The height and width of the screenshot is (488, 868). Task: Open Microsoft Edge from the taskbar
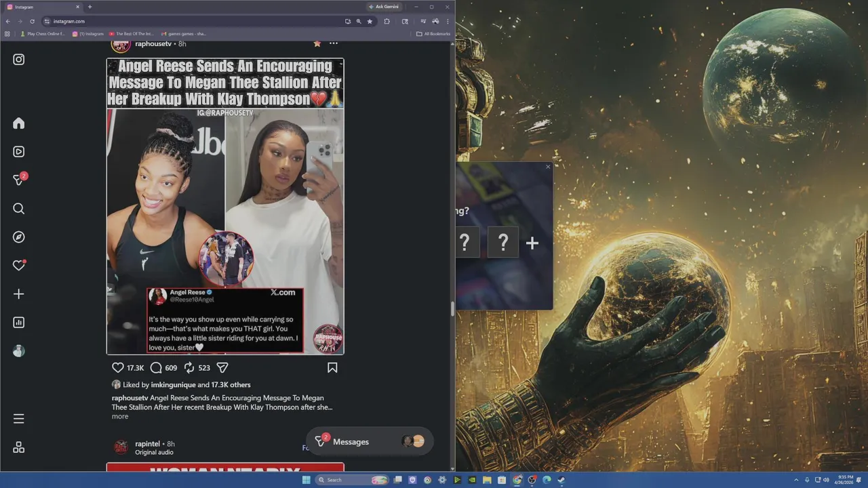coord(547,480)
